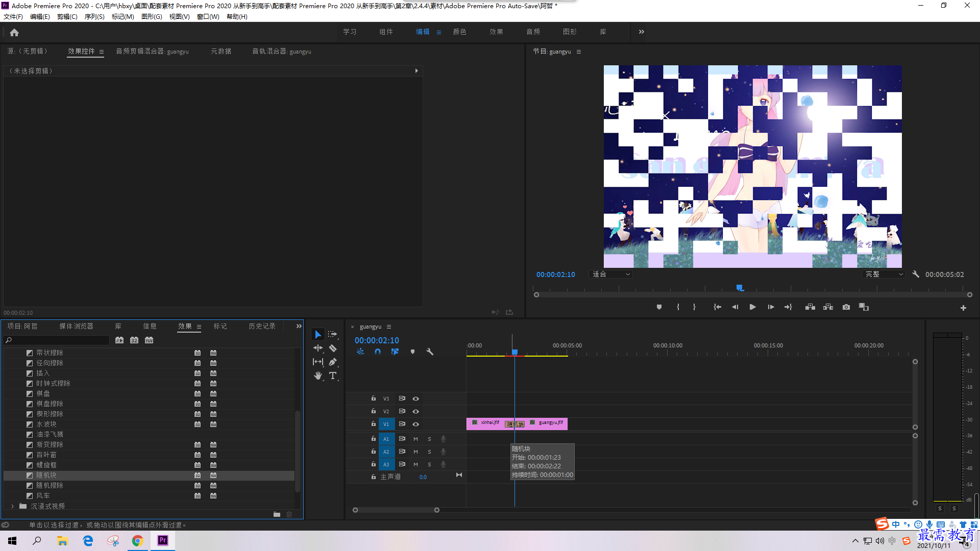The image size is (980, 551).
Task: Click the Lift button
Action: click(810, 307)
